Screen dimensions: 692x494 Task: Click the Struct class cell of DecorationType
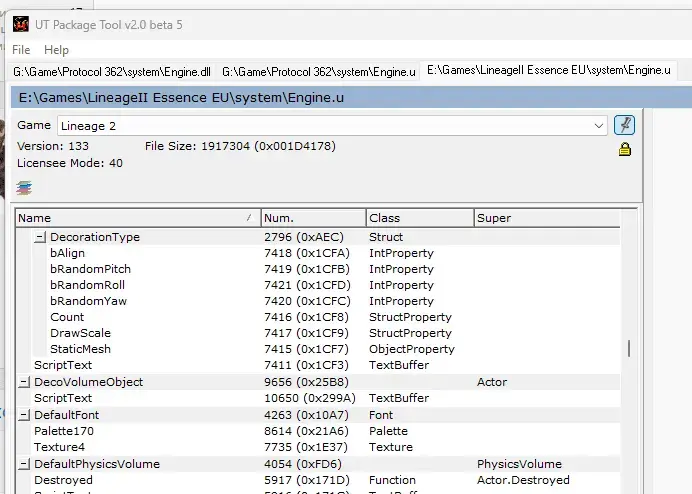coord(386,237)
